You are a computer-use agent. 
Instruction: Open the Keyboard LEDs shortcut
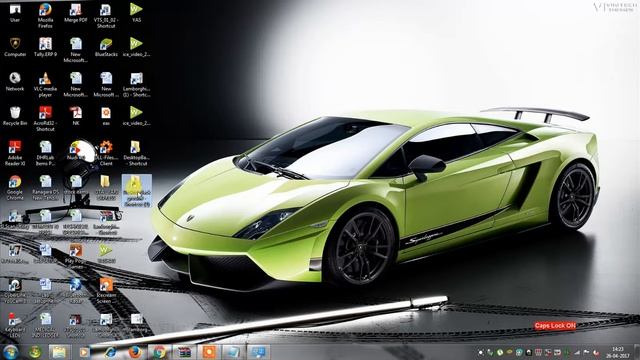coord(15,325)
